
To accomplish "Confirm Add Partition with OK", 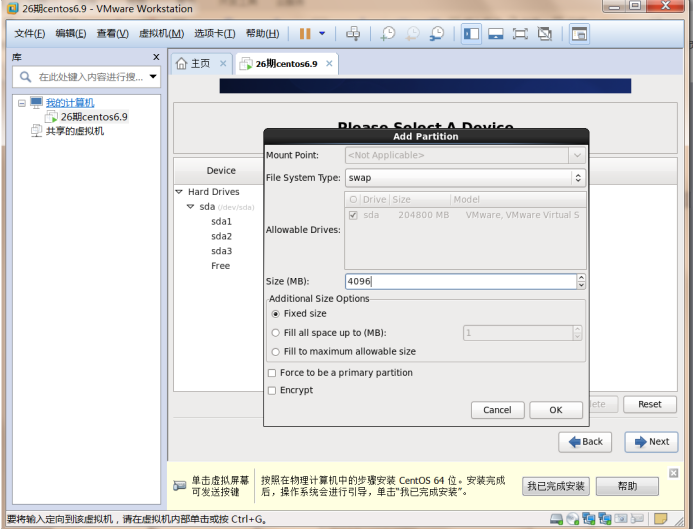I will [556, 410].
